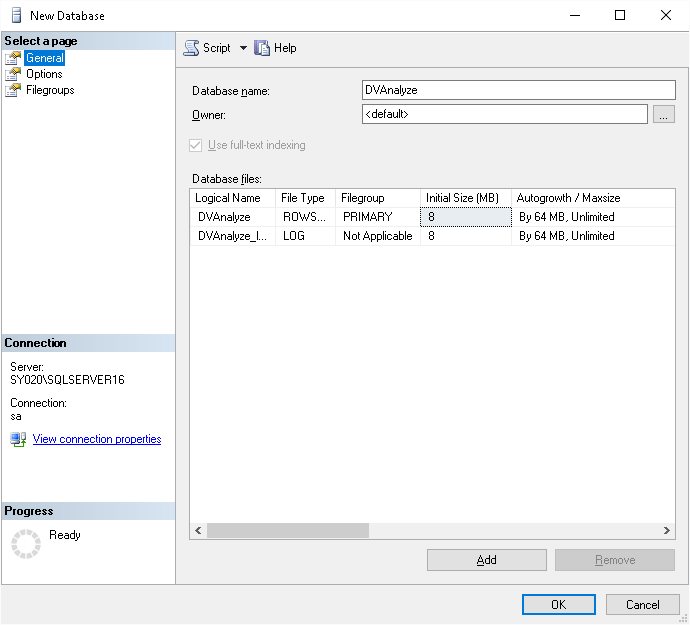This screenshot has width=690, height=625.
Task: Click the horizontal scrollbar right arrow
Action: pyautogui.click(x=667, y=531)
